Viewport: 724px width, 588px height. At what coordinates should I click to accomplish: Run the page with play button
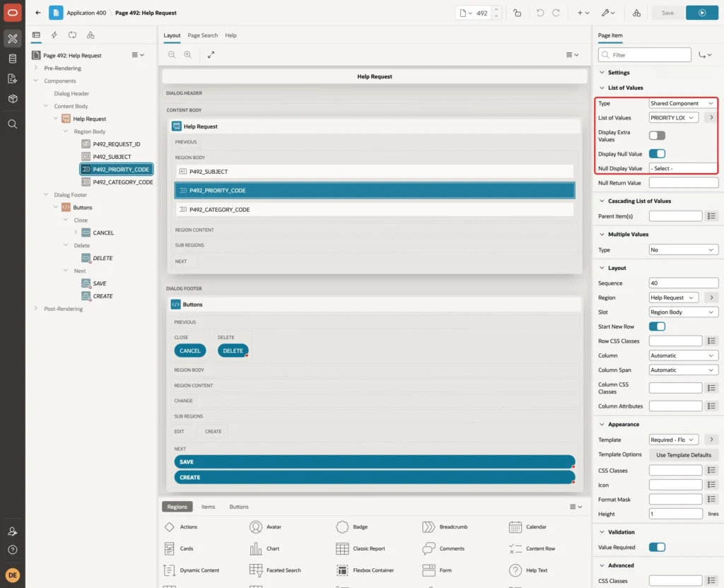(702, 13)
